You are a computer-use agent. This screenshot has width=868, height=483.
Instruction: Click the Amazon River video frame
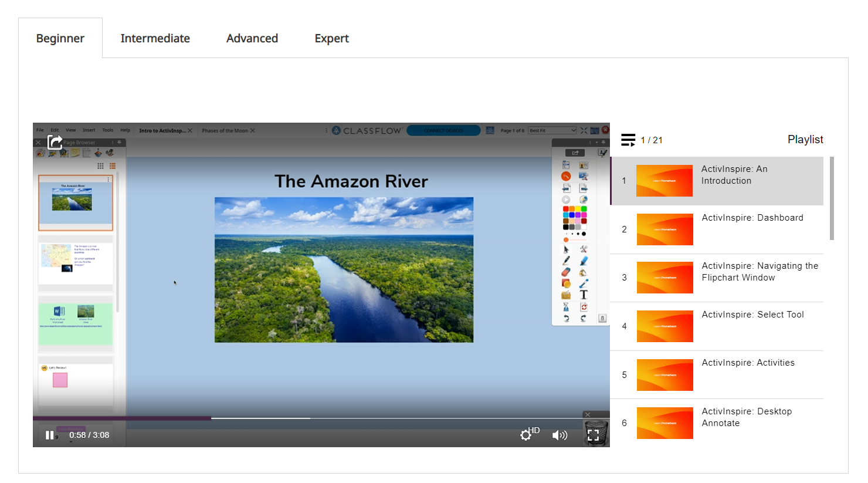click(x=344, y=270)
